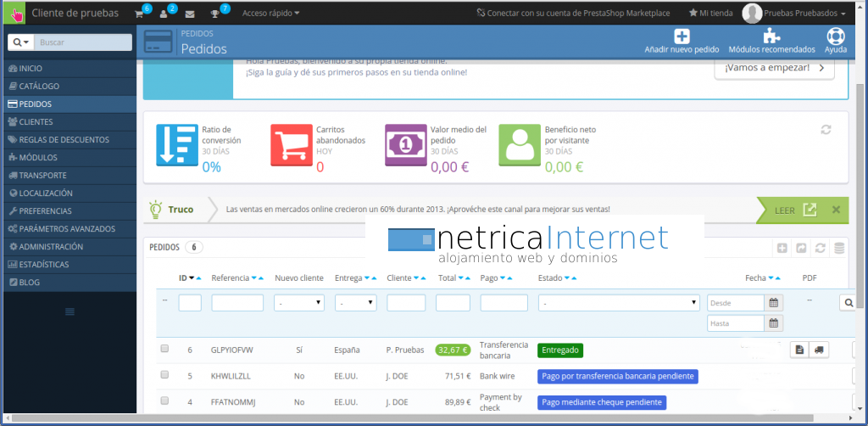Open BLOG in the sidebar menu
The image size is (868, 426).
(x=70, y=282)
